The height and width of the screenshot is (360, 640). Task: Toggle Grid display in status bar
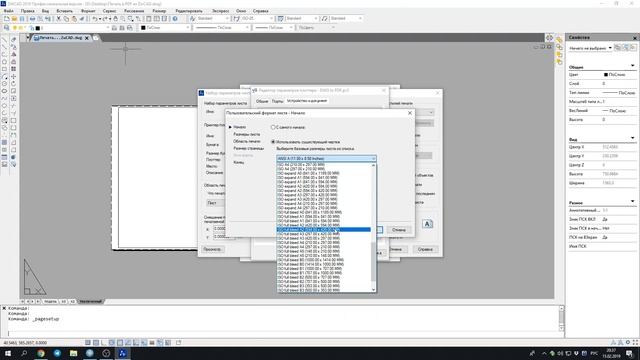pos(96,342)
